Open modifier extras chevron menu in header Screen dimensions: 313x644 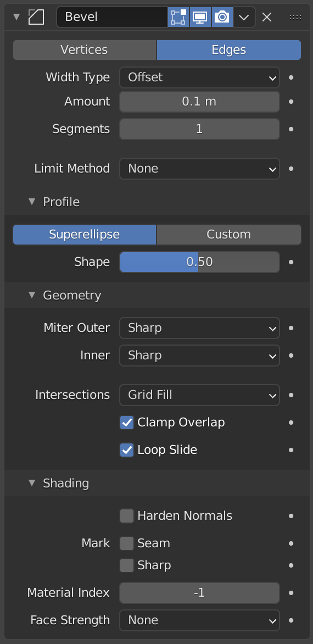click(244, 17)
